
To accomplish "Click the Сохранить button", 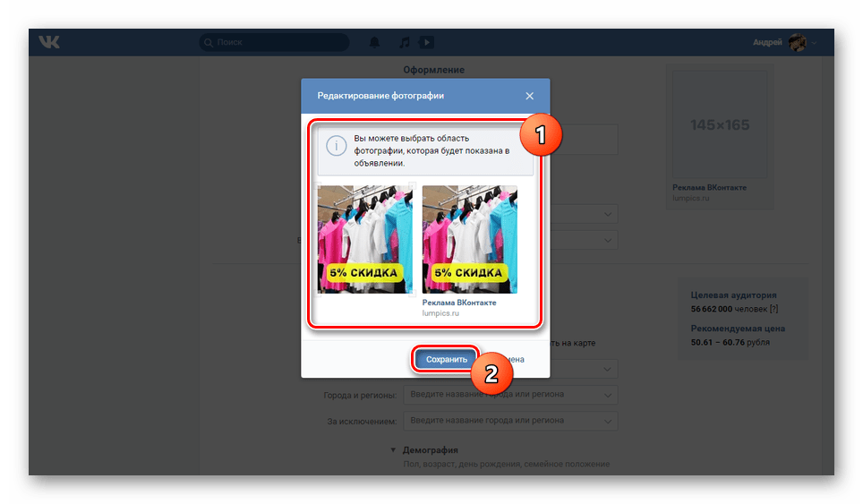I will coord(447,359).
